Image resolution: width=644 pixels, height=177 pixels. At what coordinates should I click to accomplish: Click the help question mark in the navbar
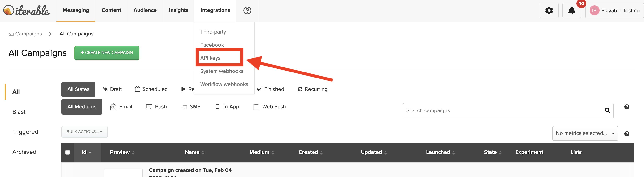pos(247,10)
